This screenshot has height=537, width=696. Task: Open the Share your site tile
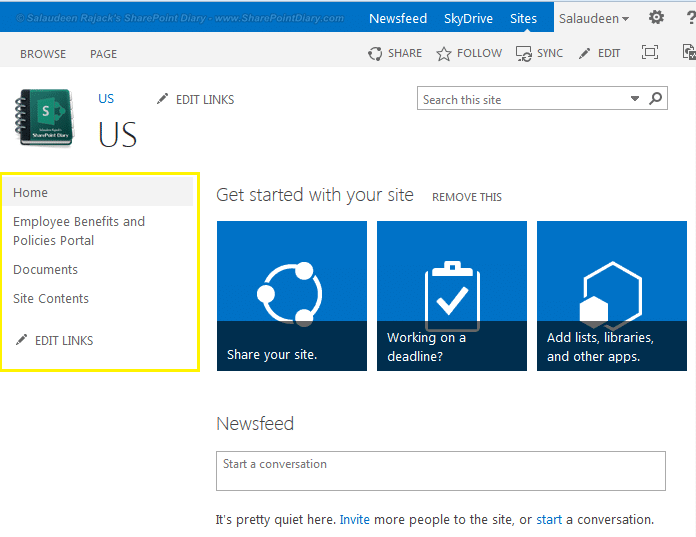[292, 296]
